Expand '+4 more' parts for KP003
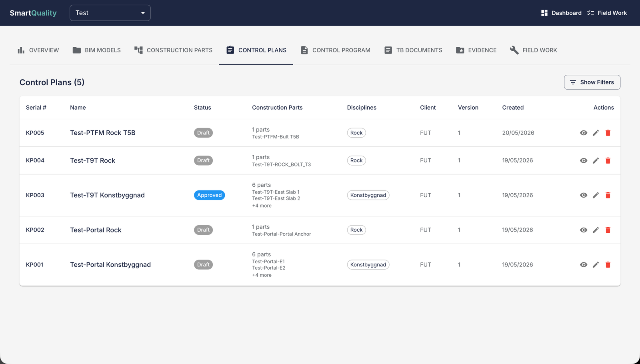 [262, 206]
